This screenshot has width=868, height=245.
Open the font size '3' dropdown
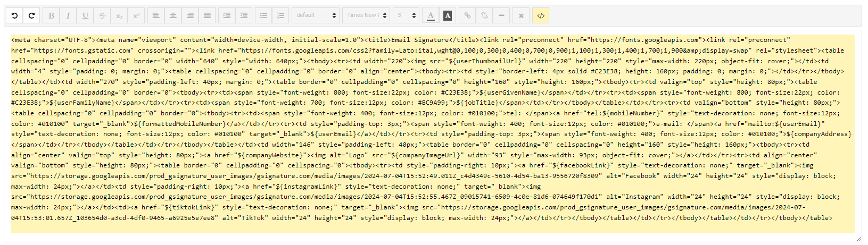(407, 15)
